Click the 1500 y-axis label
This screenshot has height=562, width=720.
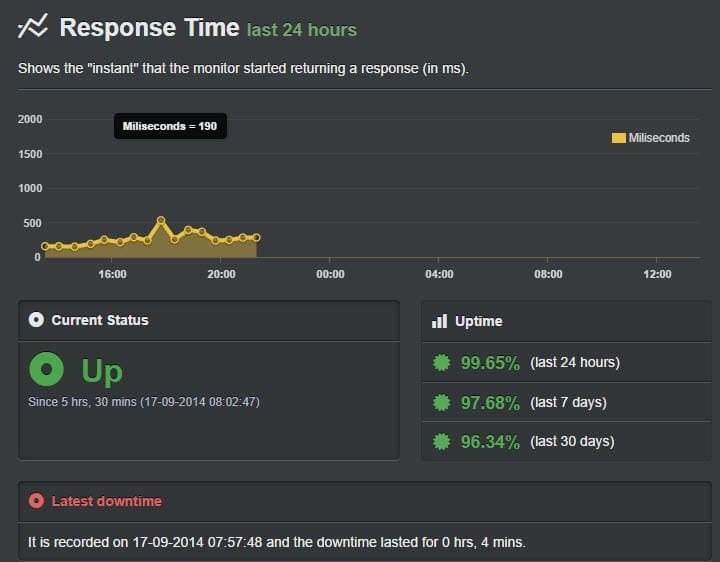click(x=30, y=154)
